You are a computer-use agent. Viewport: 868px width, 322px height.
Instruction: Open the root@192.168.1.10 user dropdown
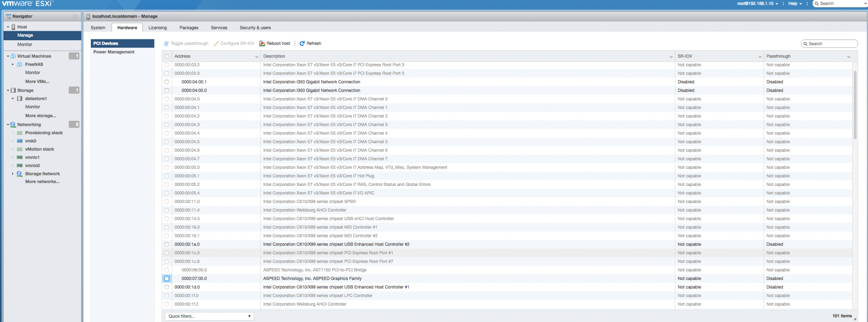[758, 4]
